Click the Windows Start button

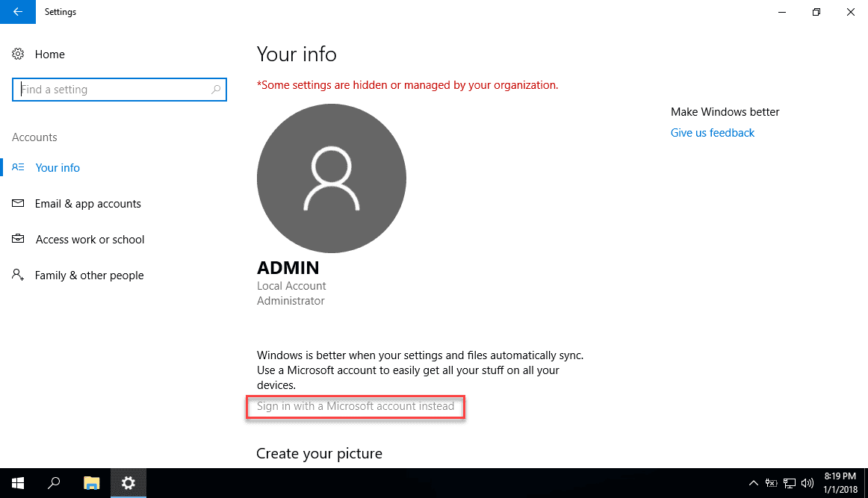pos(17,483)
